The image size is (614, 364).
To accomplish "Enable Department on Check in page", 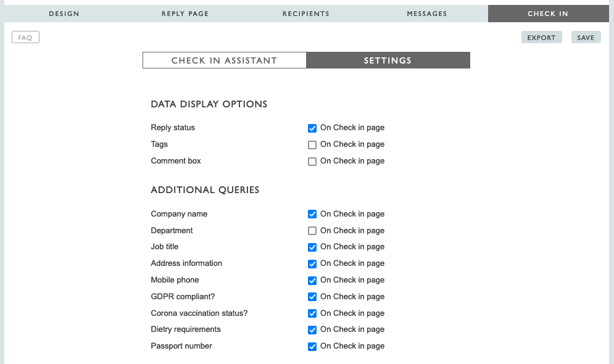I will click(x=312, y=231).
